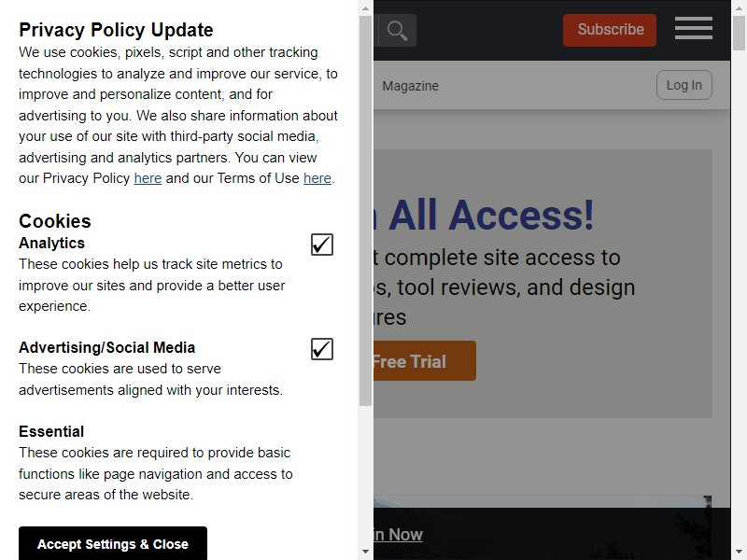Viewport: 747px width, 560px height.
Task: Click the page scroll-down arrow at far right
Action: tap(739, 552)
